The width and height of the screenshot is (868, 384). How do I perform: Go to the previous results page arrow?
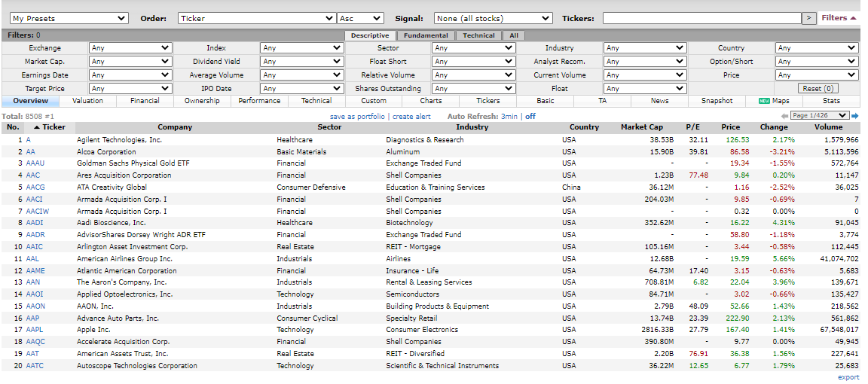pyautogui.click(x=784, y=116)
